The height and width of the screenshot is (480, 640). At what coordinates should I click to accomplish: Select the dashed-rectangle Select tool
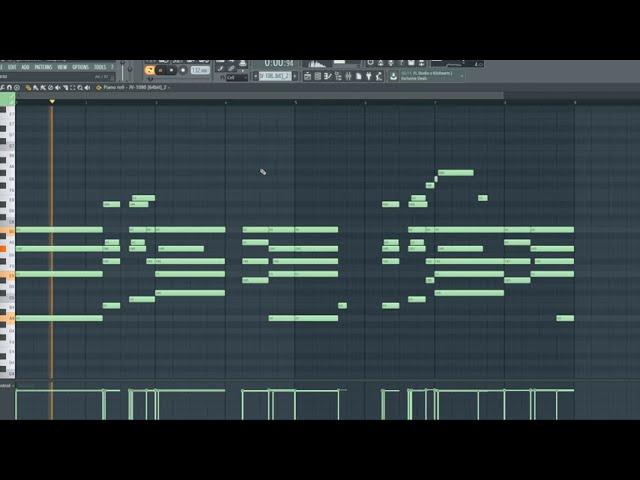pos(72,88)
